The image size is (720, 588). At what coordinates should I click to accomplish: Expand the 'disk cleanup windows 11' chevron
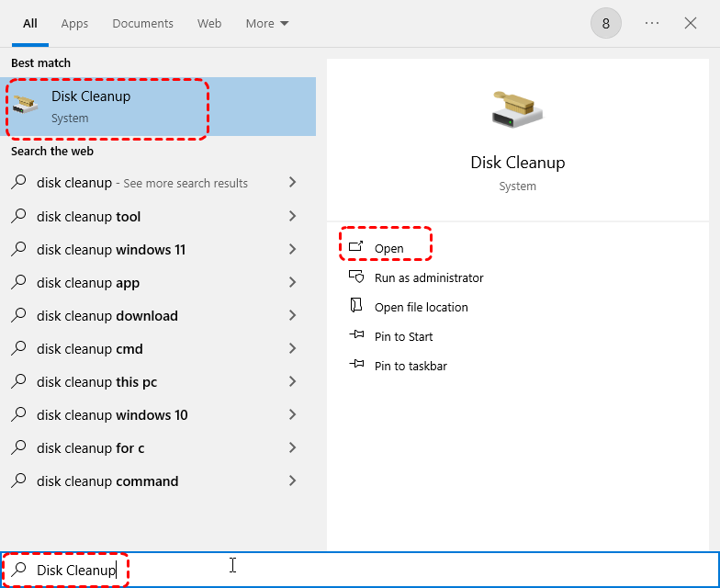(293, 250)
